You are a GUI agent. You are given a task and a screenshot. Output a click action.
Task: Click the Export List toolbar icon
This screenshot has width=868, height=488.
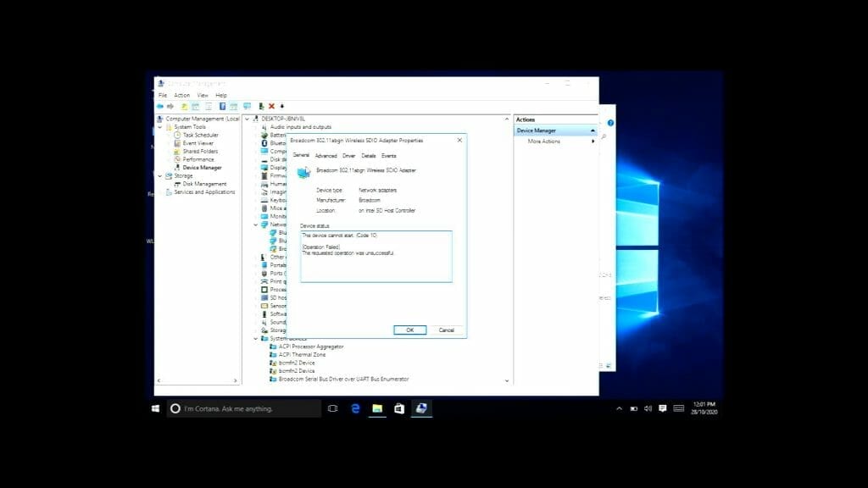209,105
